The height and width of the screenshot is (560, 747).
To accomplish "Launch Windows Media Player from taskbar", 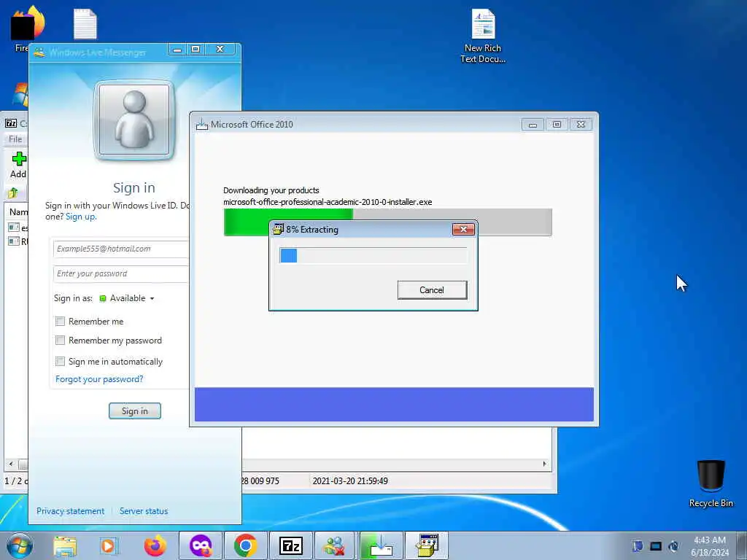I will [109, 546].
